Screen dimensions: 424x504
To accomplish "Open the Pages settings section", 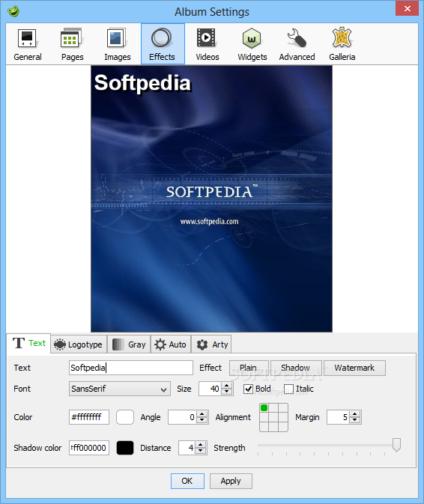I will click(73, 44).
